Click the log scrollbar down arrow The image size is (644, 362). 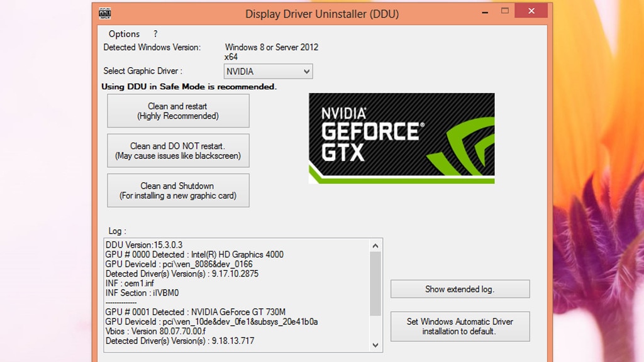(x=375, y=344)
